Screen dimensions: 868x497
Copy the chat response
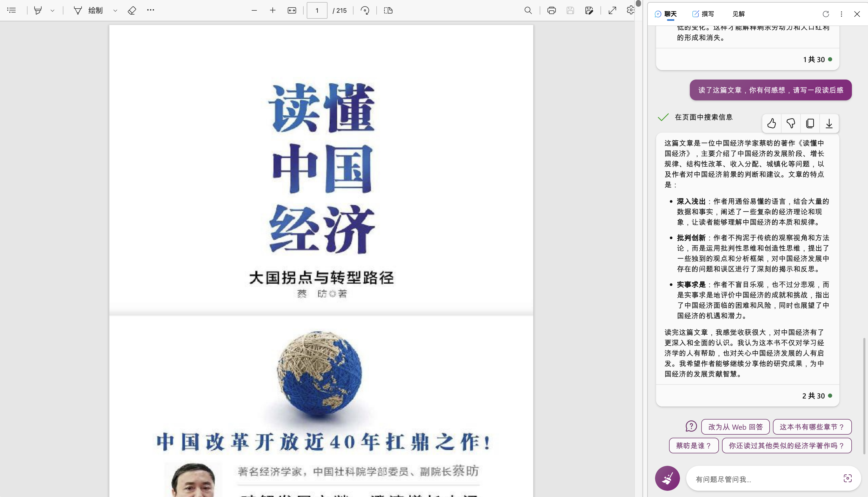click(810, 123)
